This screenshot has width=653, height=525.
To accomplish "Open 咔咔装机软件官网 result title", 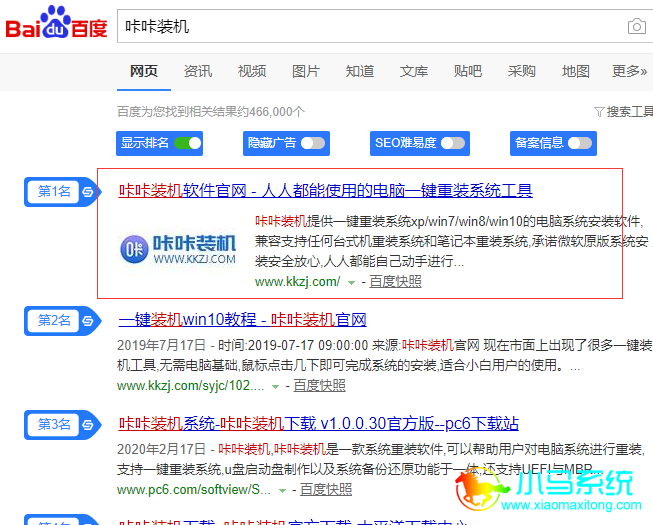I will (325, 191).
